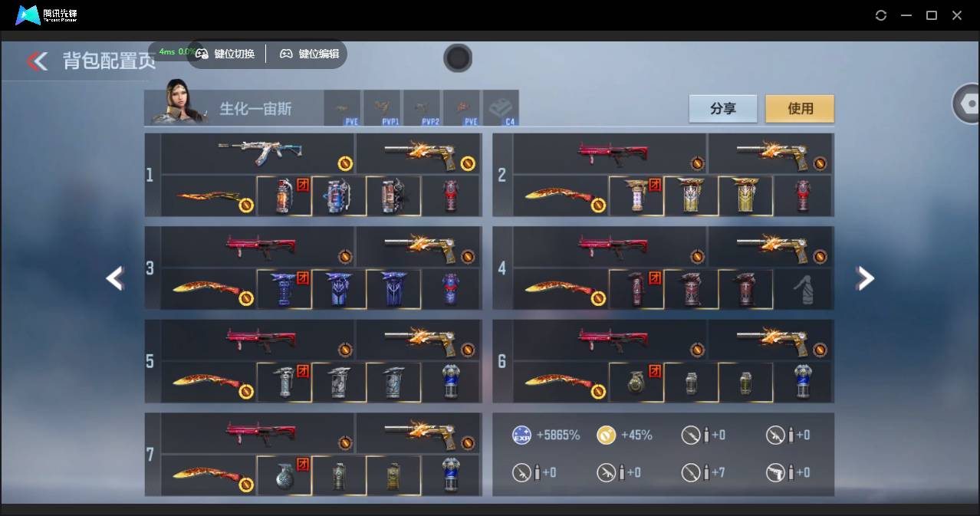Click golden pistol in loadout 3

[419, 247]
